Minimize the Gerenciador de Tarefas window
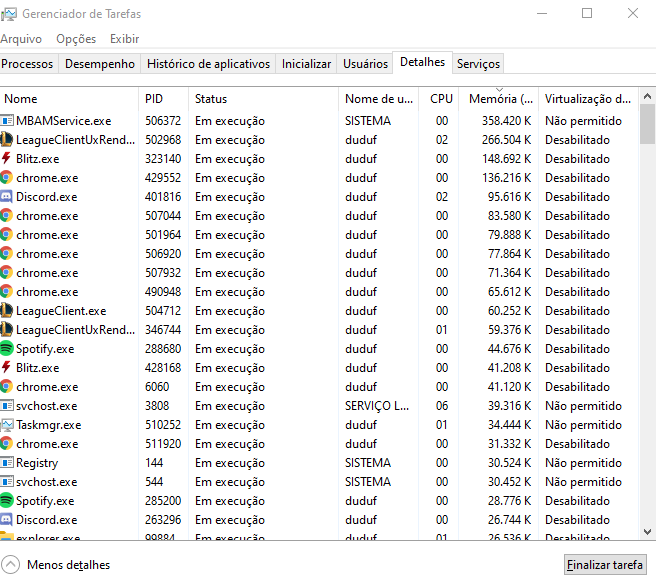The width and height of the screenshot is (656, 587). [x=542, y=13]
